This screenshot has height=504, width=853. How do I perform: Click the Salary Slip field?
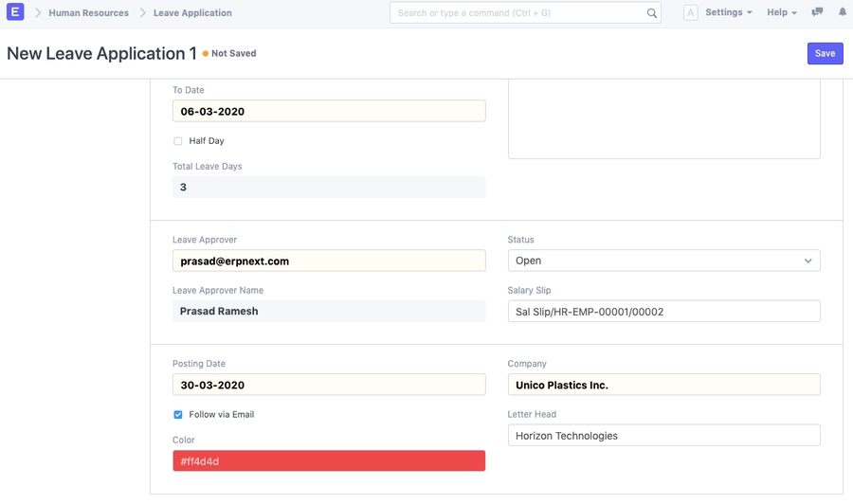(x=663, y=312)
